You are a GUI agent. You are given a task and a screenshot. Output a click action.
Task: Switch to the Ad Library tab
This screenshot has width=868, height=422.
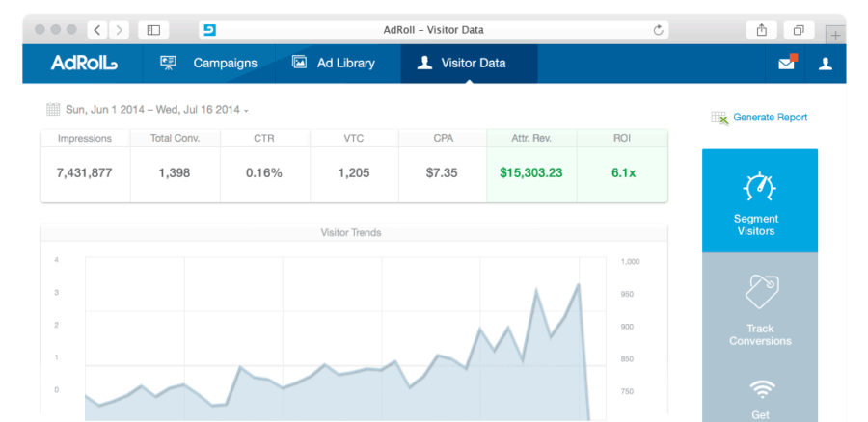(x=334, y=63)
